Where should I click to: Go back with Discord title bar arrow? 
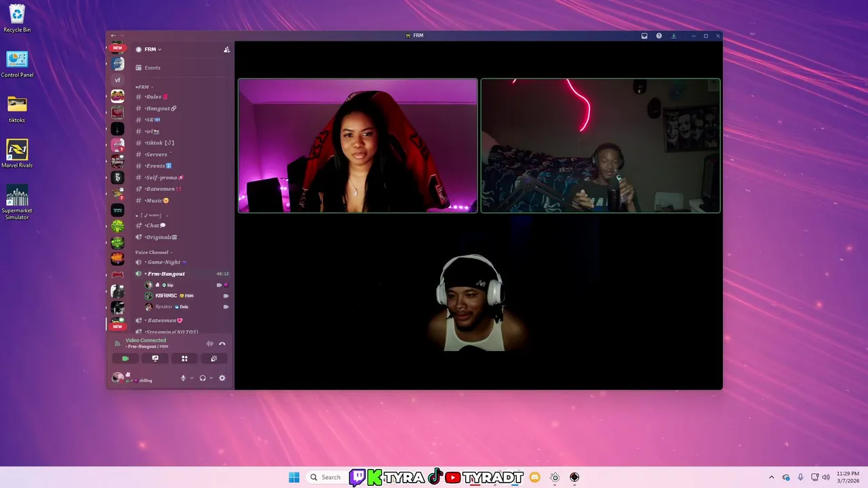coord(113,36)
